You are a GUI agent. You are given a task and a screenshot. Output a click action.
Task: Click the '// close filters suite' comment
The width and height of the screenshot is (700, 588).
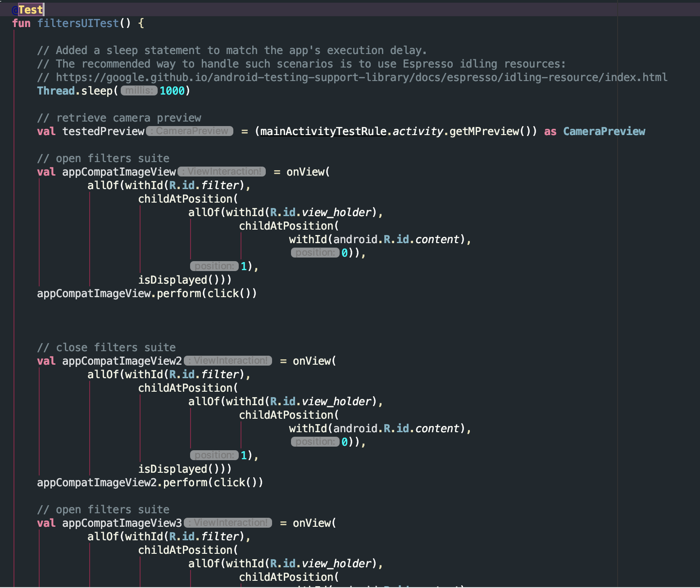pyautogui.click(x=106, y=347)
